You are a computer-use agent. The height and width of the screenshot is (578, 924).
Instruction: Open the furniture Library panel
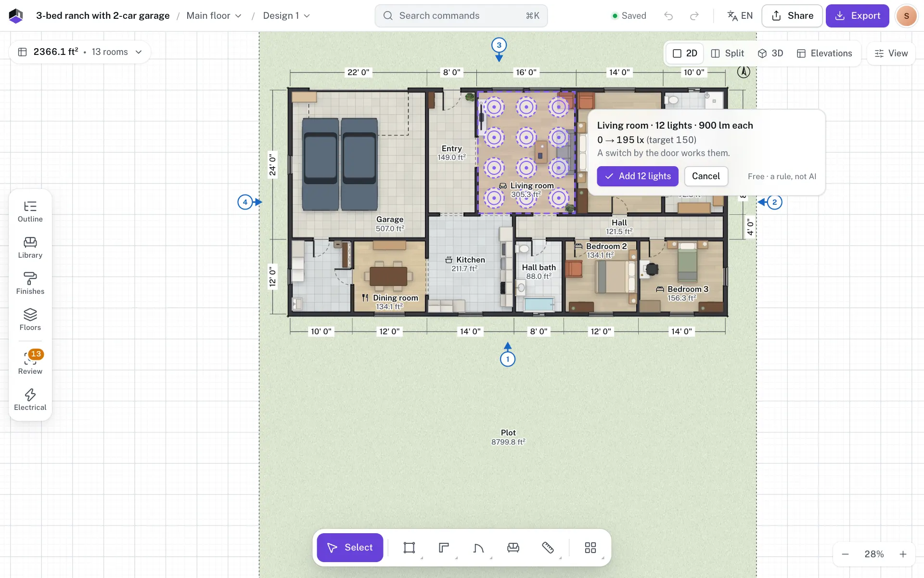pos(30,248)
